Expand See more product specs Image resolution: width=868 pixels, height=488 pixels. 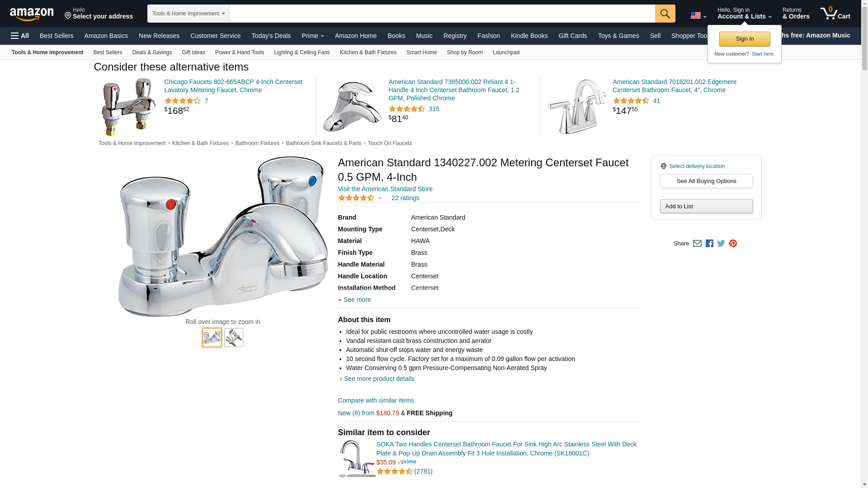pos(357,300)
